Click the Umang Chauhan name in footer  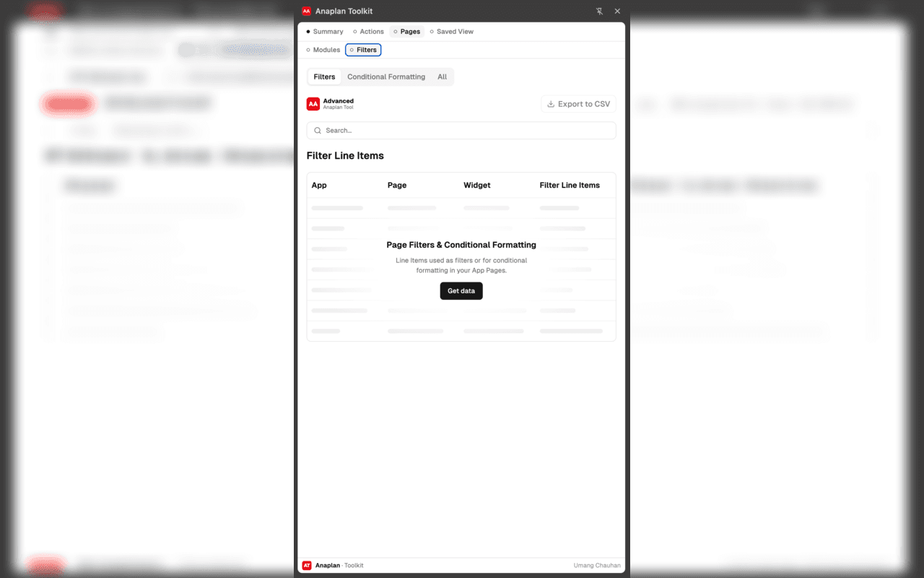[597, 566]
